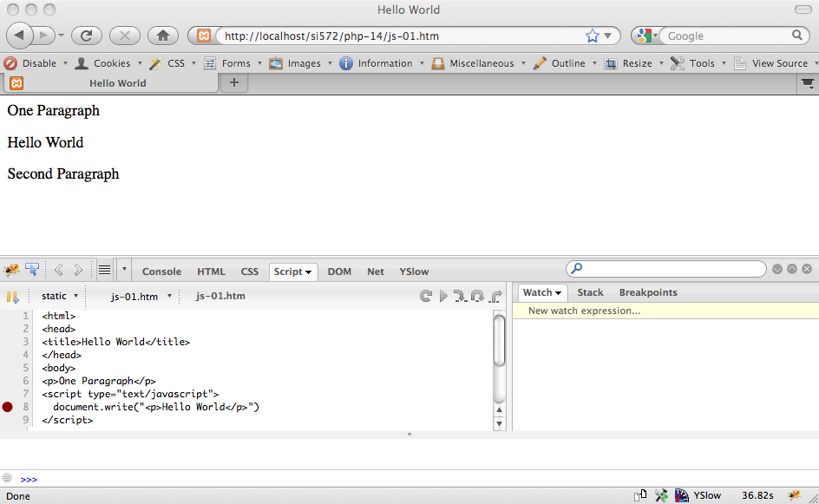Click the wrench and hammer status bar icon
This screenshot has height=504, width=819.
[x=661, y=495]
